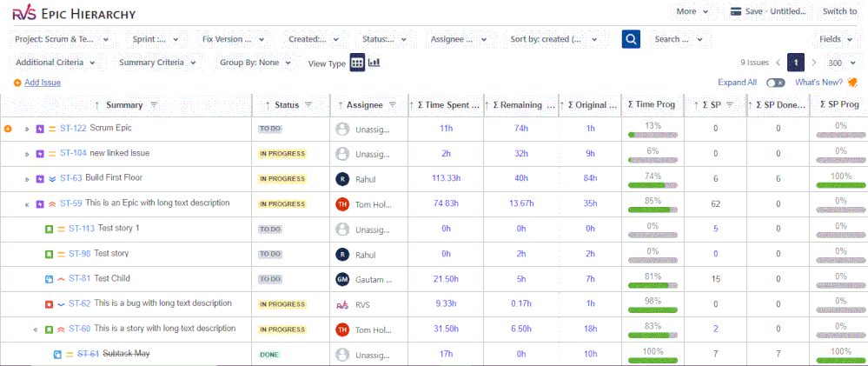This screenshot has height=366, width=868.
Task: Toggle the Expand All switch
Action: pyautogui.click(x=776, y=83)
